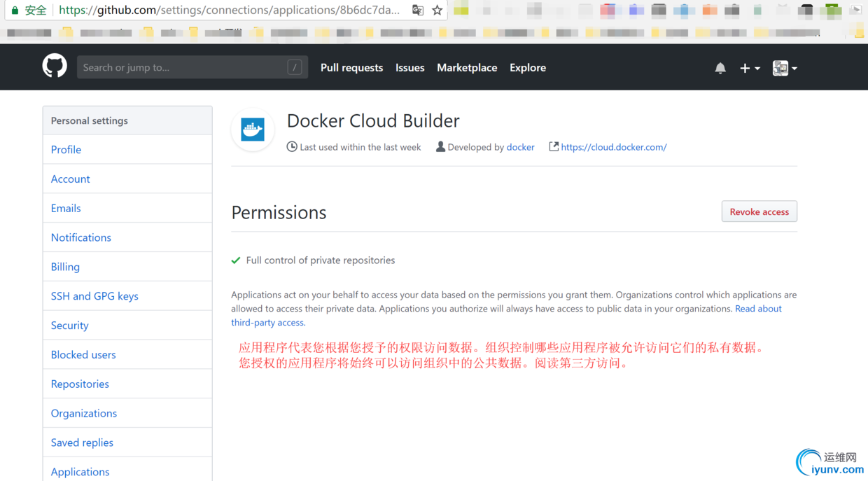Click the green secure padlock icon

[x=15, y=11]
